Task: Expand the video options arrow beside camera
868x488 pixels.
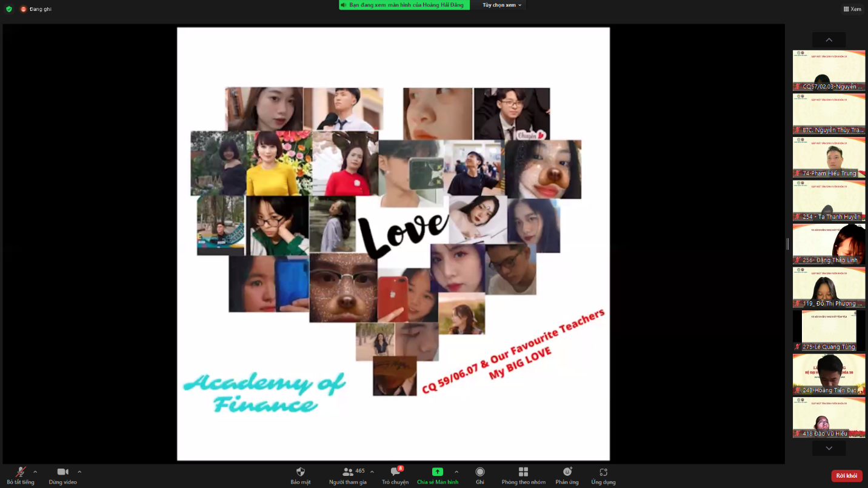Action: tap(79, 472)
